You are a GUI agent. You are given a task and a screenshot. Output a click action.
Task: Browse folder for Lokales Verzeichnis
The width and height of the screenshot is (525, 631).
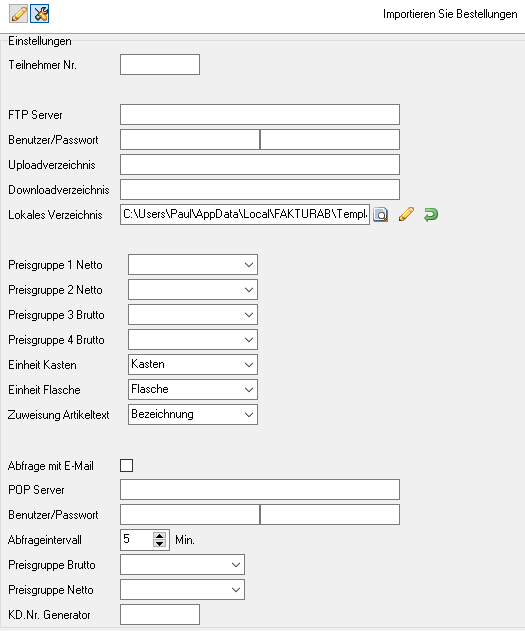click(381, 214)
